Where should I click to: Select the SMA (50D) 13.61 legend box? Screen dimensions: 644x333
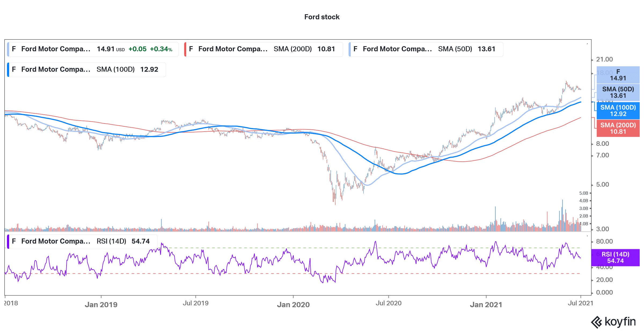pyautogui.click(x=426, y=49)
